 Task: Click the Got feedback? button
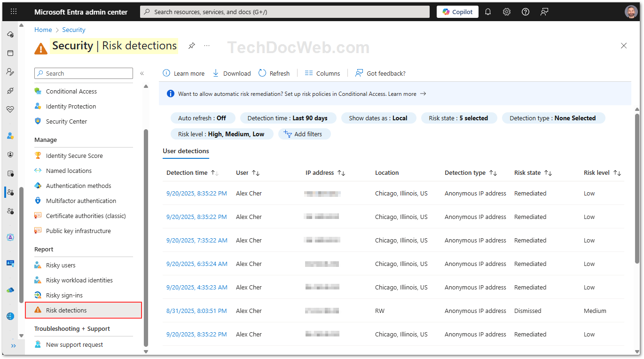380,73
